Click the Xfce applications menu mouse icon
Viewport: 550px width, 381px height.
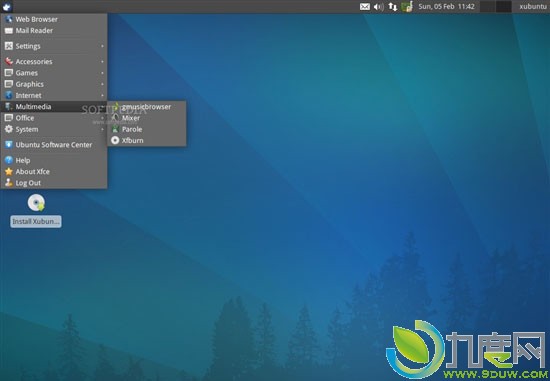(x=7, y=6)
